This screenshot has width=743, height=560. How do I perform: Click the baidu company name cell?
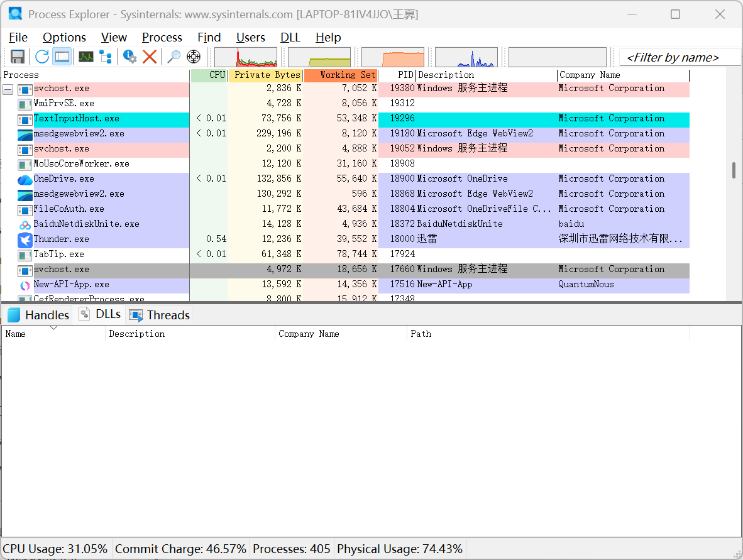click(x=571, y=224)
